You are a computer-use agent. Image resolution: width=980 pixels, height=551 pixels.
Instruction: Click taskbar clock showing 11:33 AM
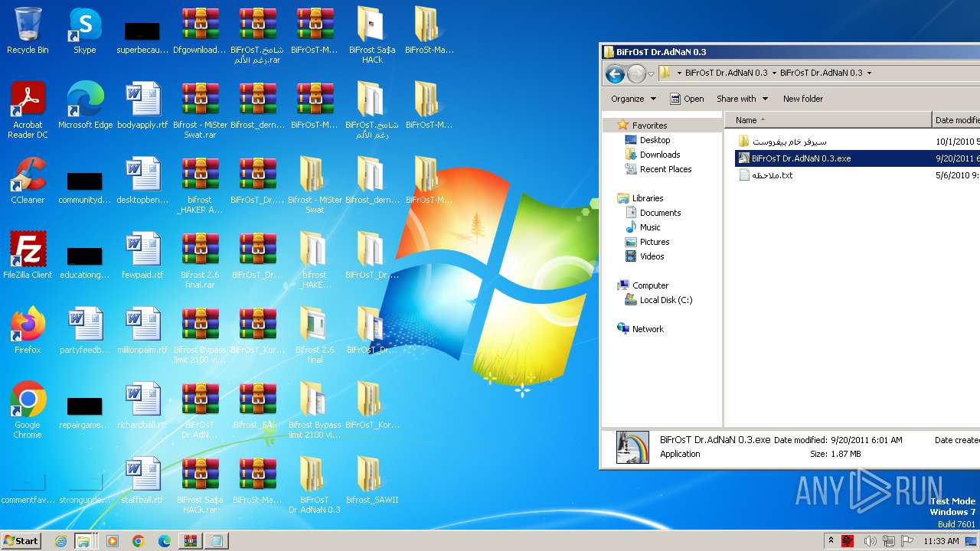click(941, 541)
